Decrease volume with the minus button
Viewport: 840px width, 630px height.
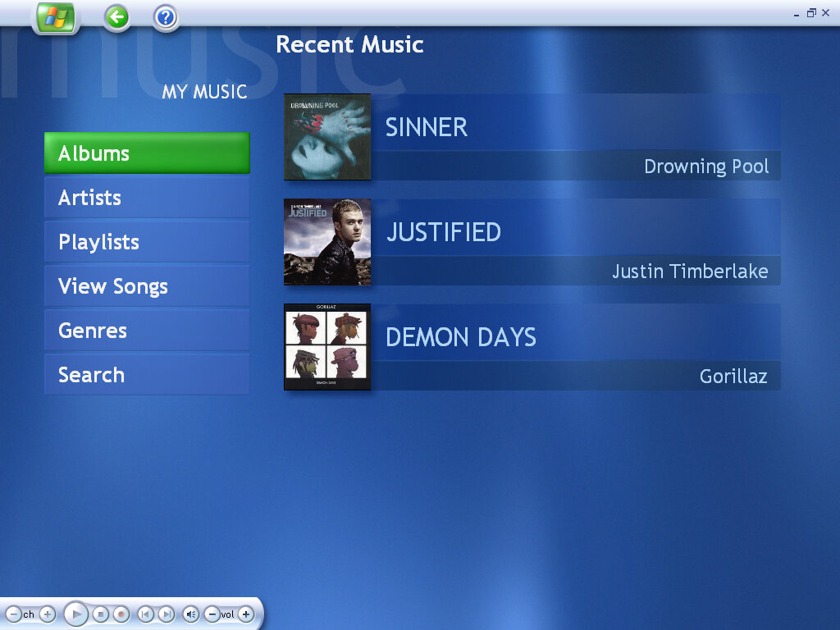[212, 614]
